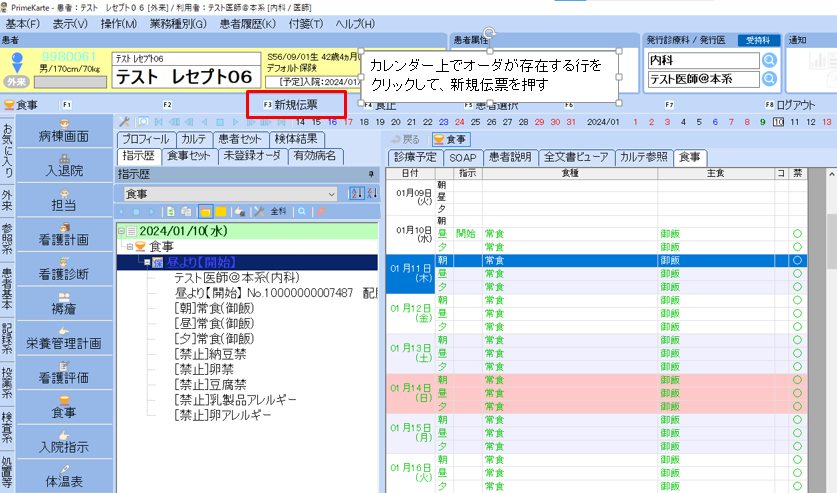Image resolution: width=837 pixels, height=493 pixels.
Task: Click the wrench settings icon above calendar
Action: 124,122
